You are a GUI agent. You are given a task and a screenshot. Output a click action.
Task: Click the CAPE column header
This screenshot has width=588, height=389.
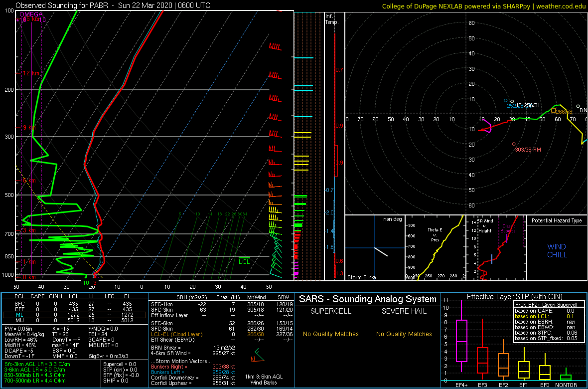(37, 297)
